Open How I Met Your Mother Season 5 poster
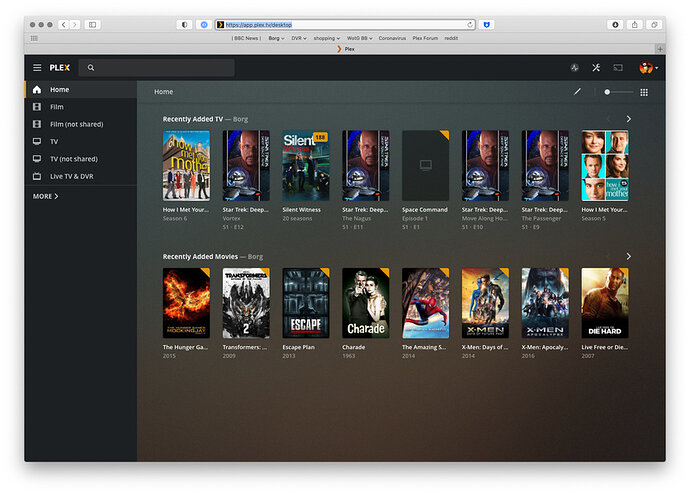690x493 pixels. [605, 166]
